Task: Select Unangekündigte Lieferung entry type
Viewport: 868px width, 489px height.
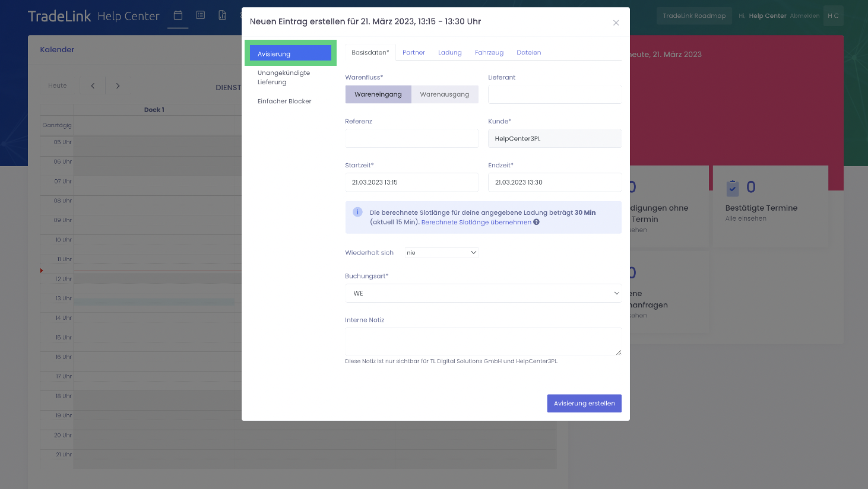Action: (x=284, y=78)
